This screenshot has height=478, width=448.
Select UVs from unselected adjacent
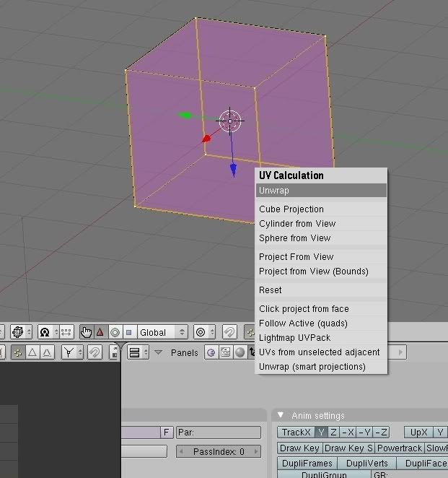(321, 352)
